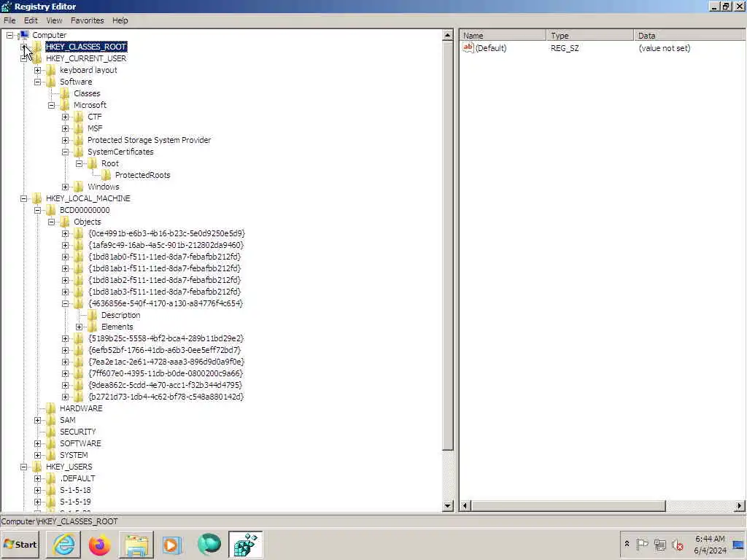Click the folder icon next to SECURITY

point(51,432)
